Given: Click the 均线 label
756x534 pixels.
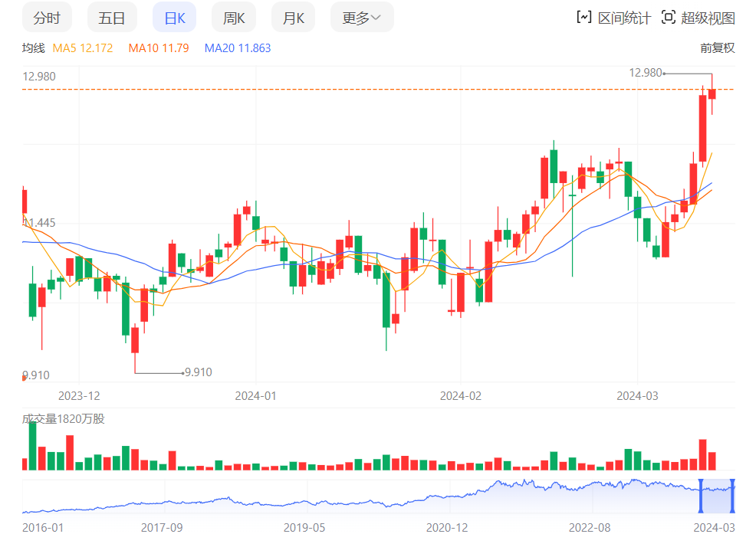Looking at the screenshot, I should point(33,48).
